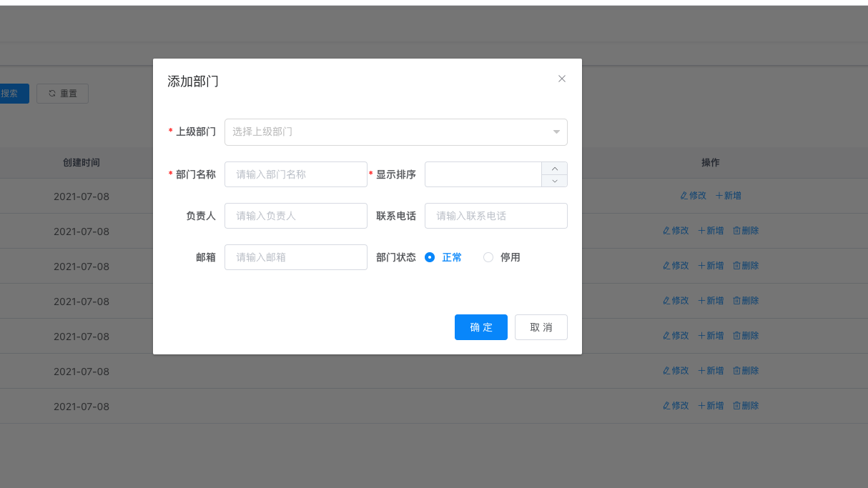Click the 上级部门 field label

[x=196, y=132]
